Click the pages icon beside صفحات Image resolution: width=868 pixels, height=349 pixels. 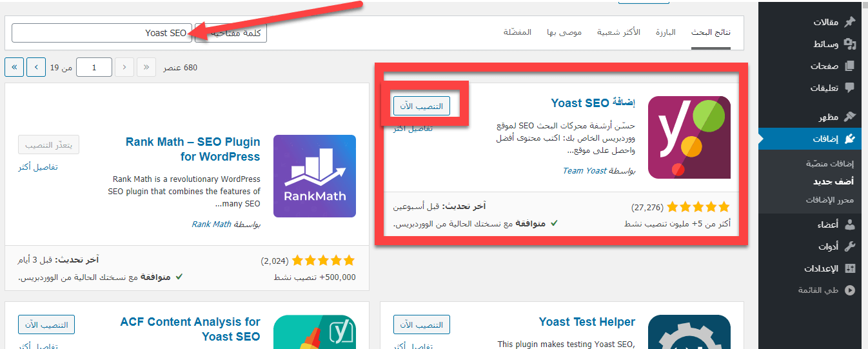(849, 66)
